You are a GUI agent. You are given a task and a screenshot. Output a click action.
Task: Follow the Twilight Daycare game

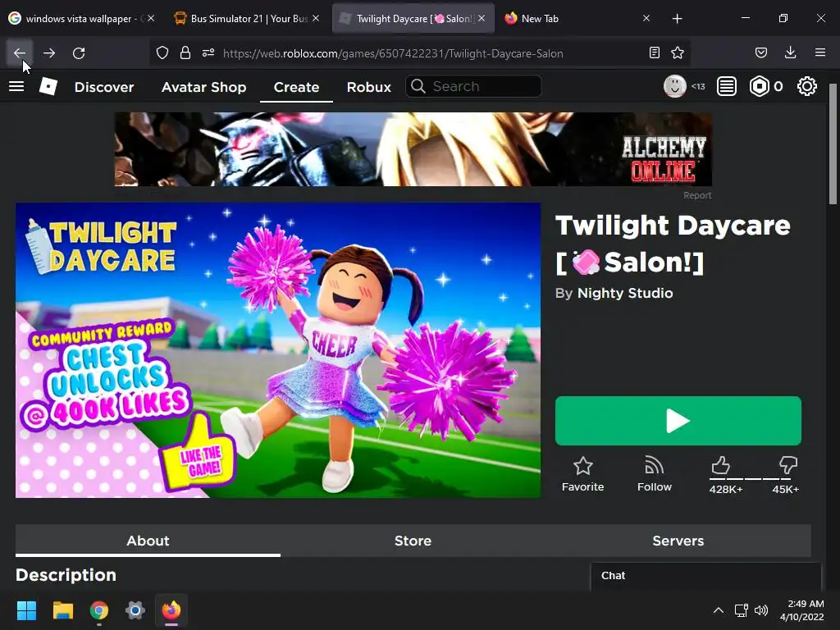[654, 473]
